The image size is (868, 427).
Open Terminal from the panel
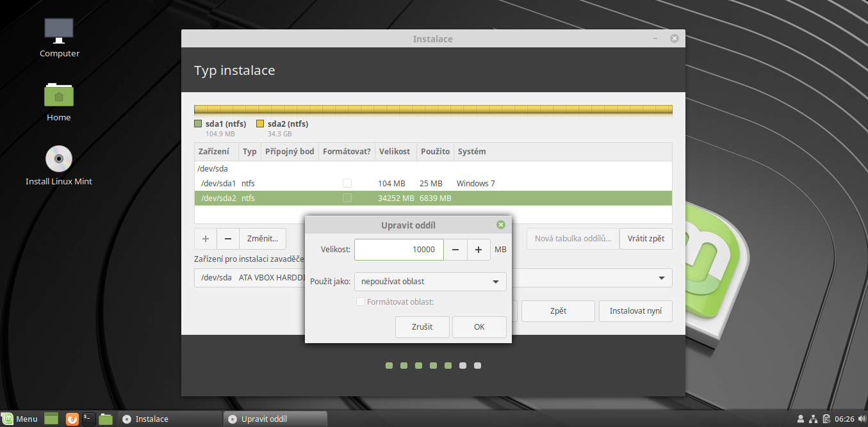pos(89,419)
